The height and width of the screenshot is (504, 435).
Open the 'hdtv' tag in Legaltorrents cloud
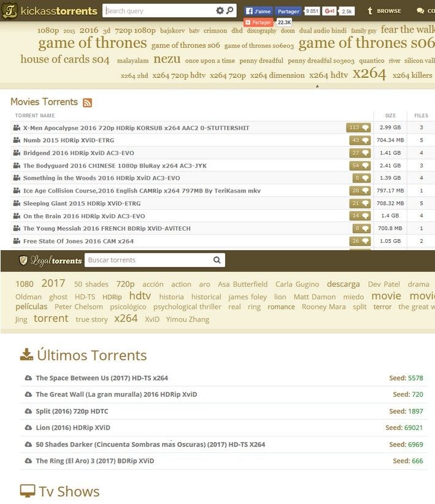pos(140,296)
